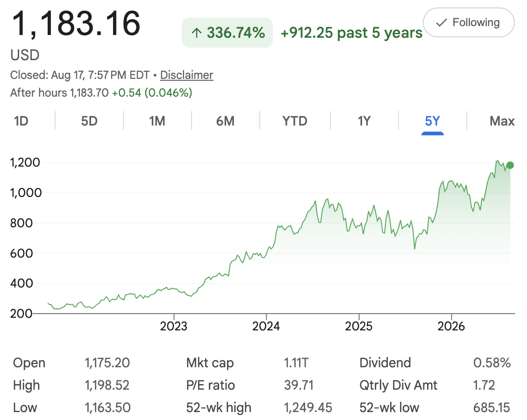The height and width of the screenshot is (420, 527).
Task: Show the YTD chart range
Action: 295,121
